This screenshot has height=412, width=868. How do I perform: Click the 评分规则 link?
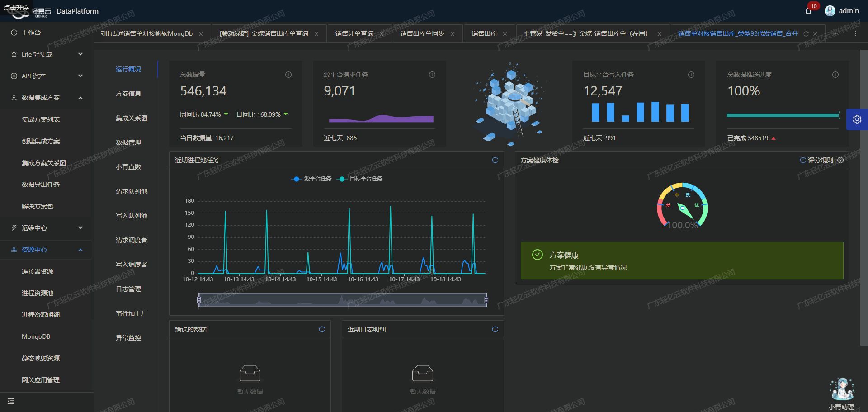[820, 160]
